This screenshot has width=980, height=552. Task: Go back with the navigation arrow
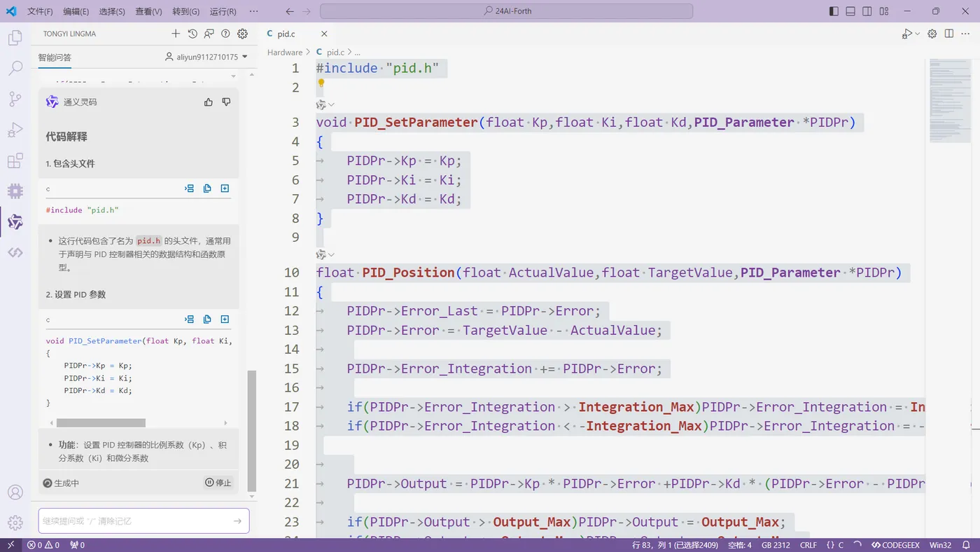click(290, 11)
